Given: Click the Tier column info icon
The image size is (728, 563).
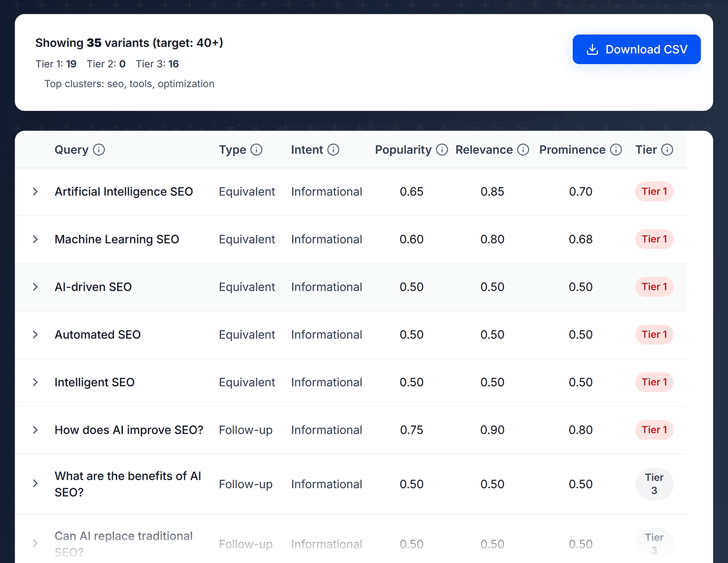Looking at the screenshot, I should click(667, 149).
